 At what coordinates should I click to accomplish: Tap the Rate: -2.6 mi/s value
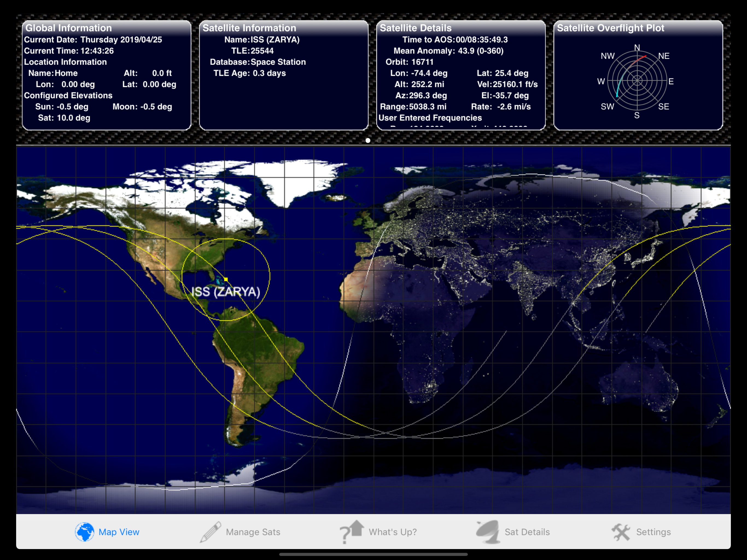click(501, 106)
